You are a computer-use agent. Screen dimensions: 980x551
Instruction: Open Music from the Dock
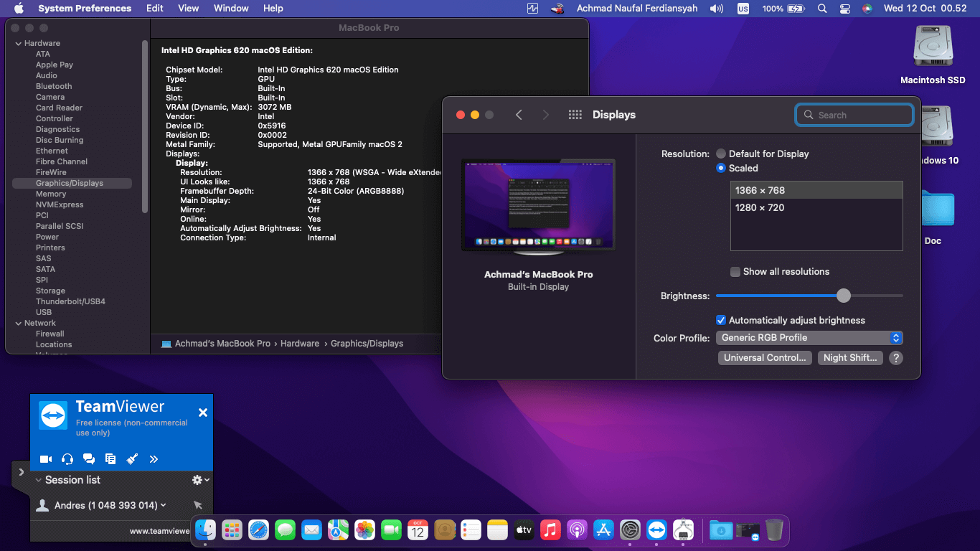click(x=550, y=530)
